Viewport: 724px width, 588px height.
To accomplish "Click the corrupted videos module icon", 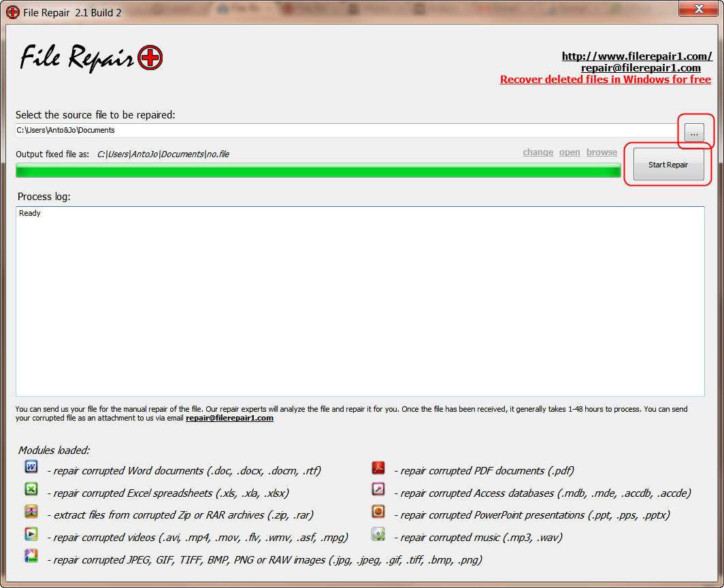I will tap(31, 534).
